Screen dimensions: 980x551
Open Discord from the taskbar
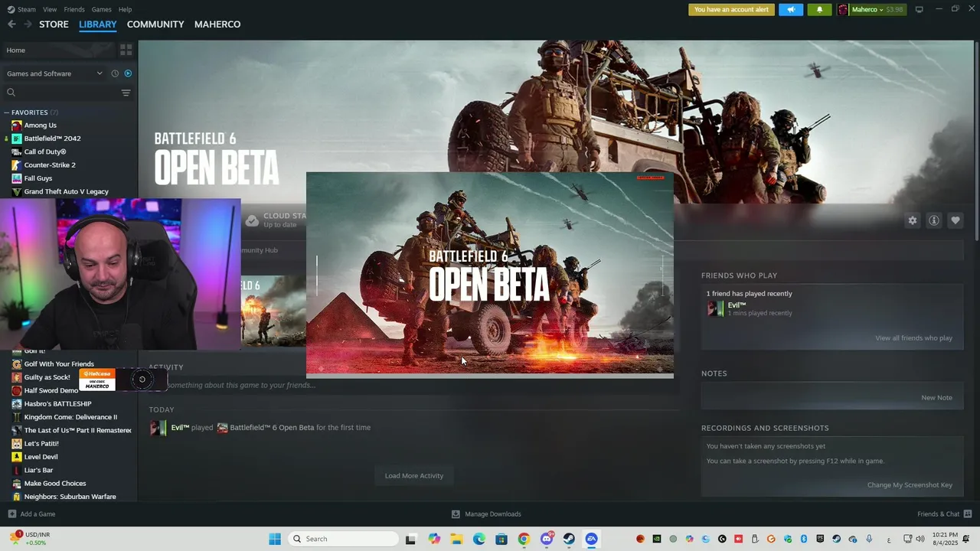point(547,539)
